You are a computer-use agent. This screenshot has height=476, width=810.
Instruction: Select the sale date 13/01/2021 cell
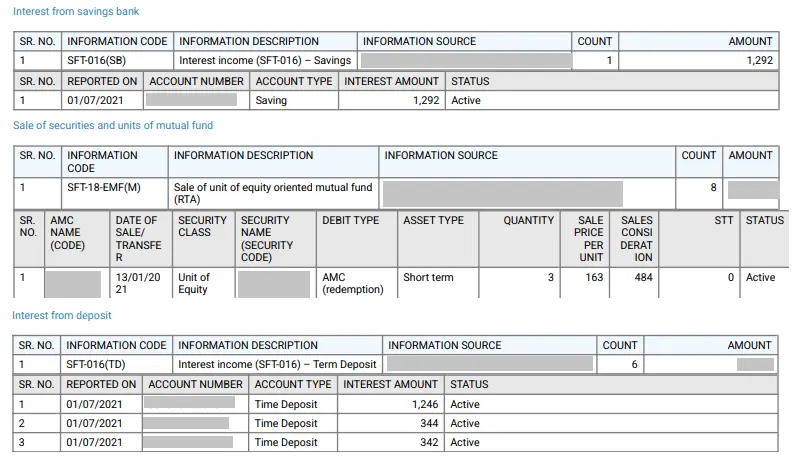tap(138, 283)
